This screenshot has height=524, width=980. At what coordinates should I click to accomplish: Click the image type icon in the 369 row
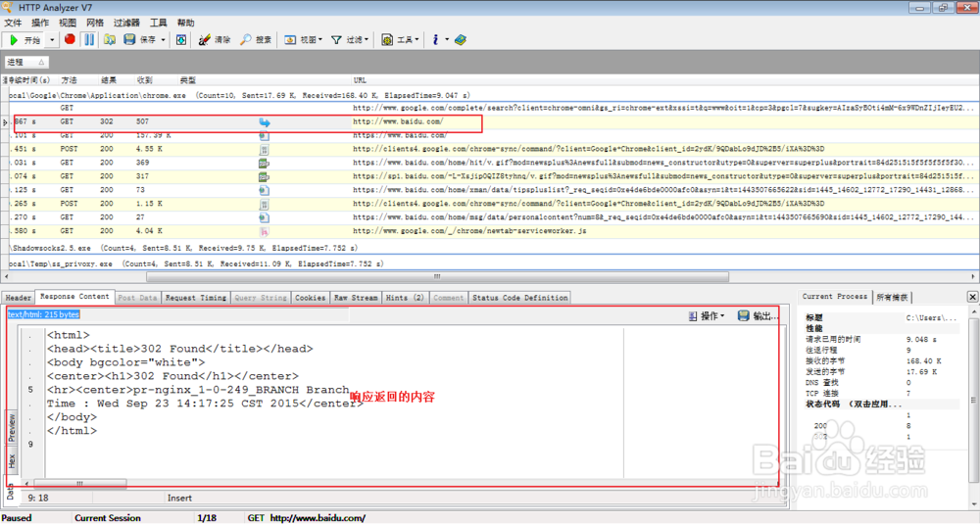tap(265, 164)
